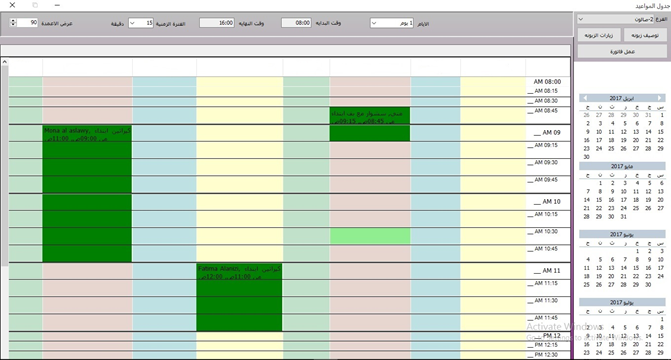The width and height of the screenshot is (671, 360).
Task: Select Mona al aslawy appointment block
Action: tap(87, 193)
